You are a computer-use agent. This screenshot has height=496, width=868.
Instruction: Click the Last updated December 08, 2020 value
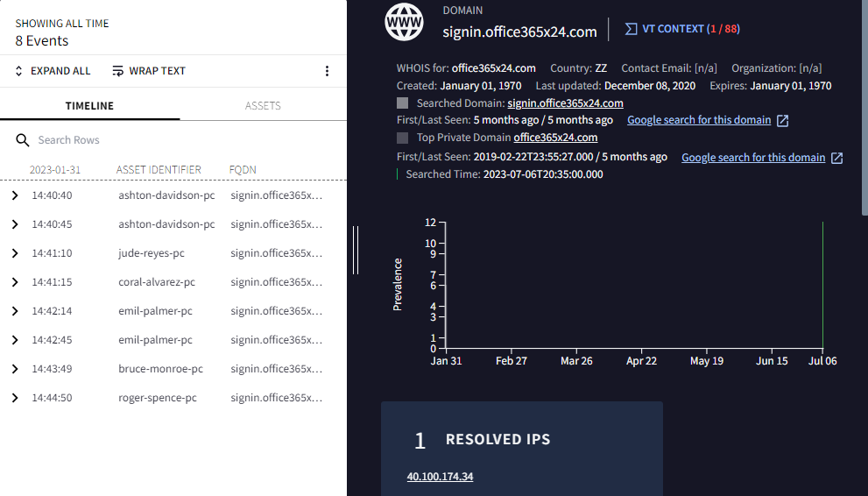coord(650,86)
